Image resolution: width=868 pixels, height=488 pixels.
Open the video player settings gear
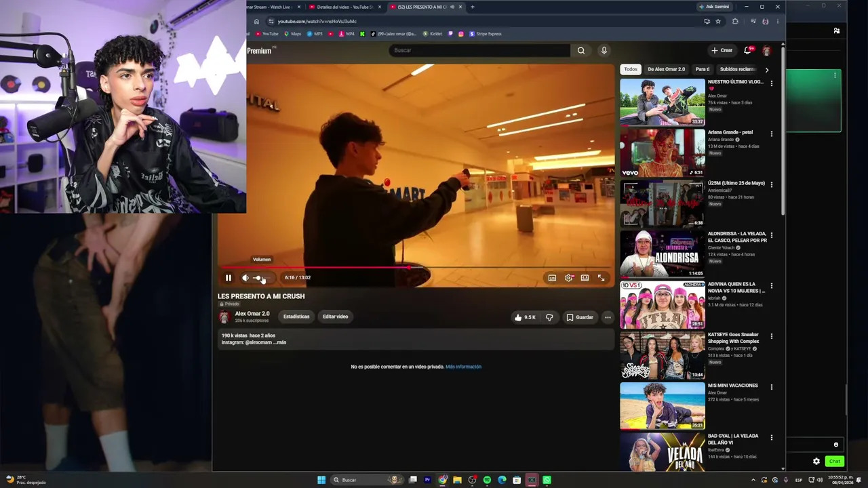coord(568,278)
